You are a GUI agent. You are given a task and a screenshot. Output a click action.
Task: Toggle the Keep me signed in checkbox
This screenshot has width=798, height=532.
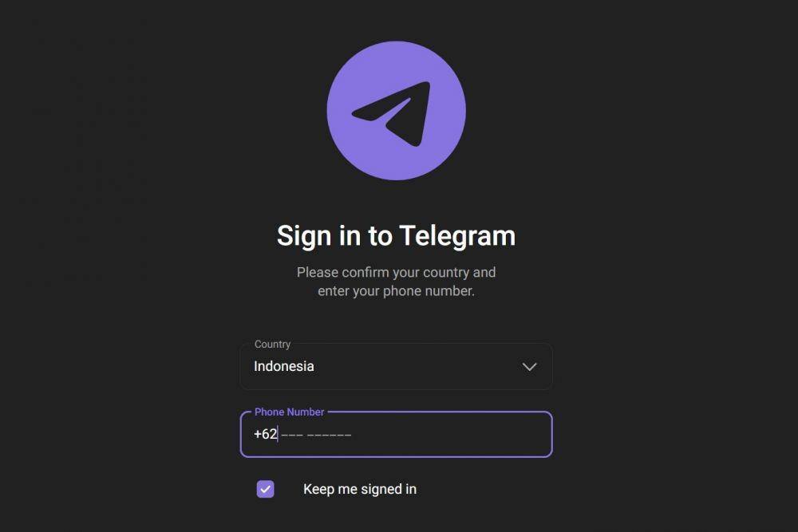pos(265,489)
